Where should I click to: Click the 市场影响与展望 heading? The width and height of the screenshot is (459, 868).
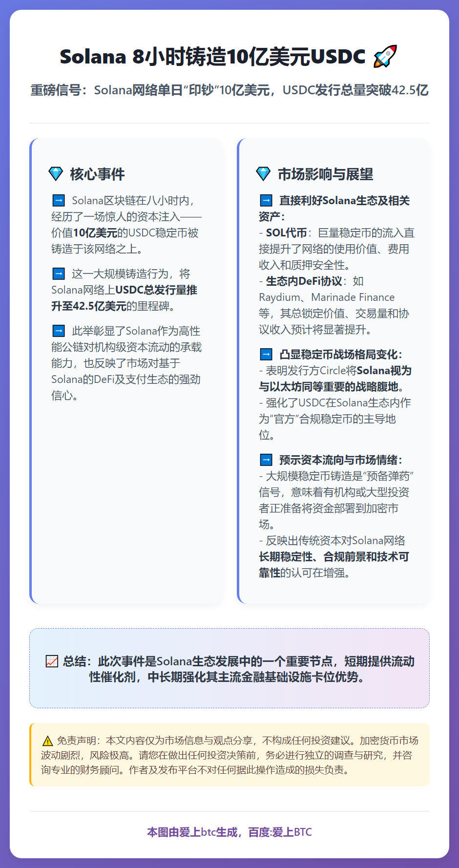coord(326,174)
